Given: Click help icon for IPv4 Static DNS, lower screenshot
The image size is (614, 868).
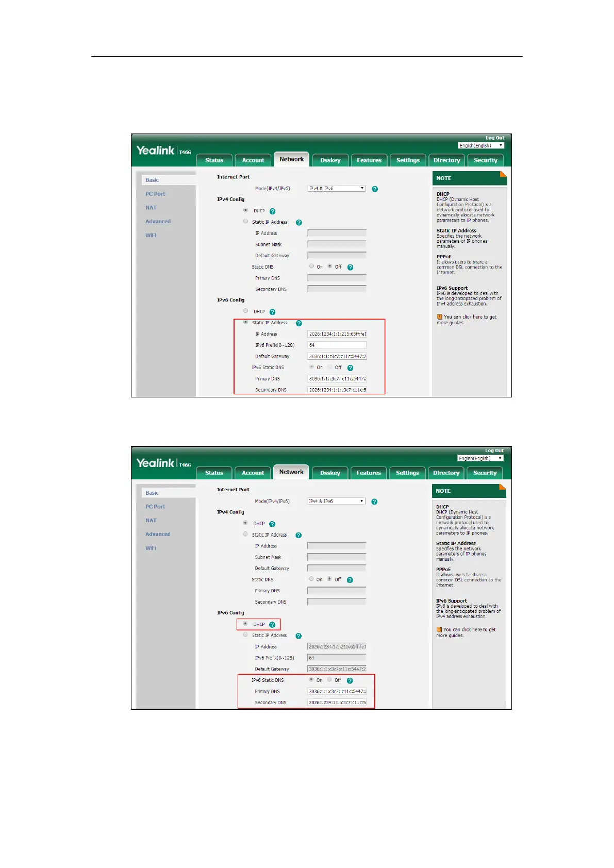Looking at the screenshot, I should pyautogui.click(x=350, y=580).
